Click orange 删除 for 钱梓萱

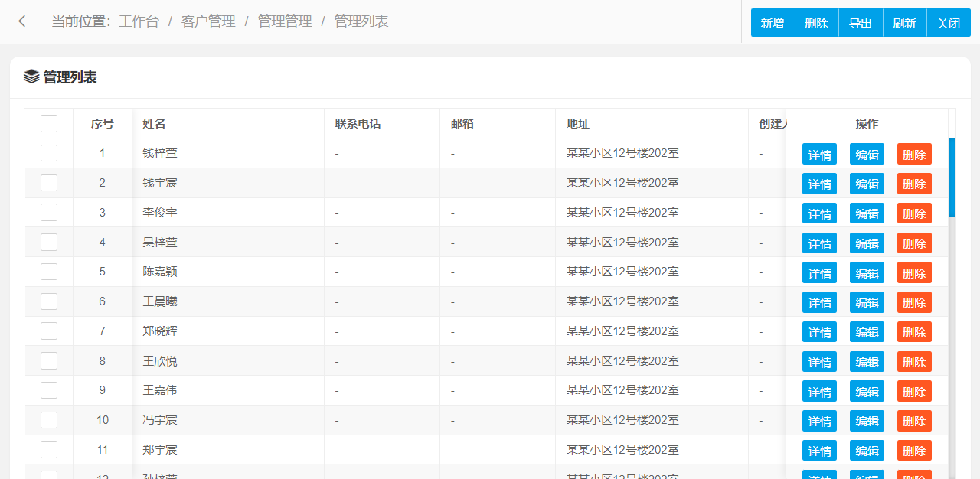[914, 154]
